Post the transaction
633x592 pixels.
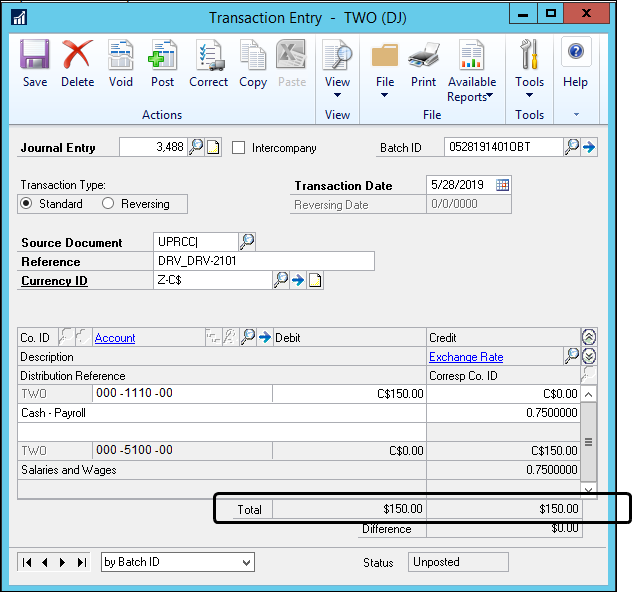[x=162, y=63]
